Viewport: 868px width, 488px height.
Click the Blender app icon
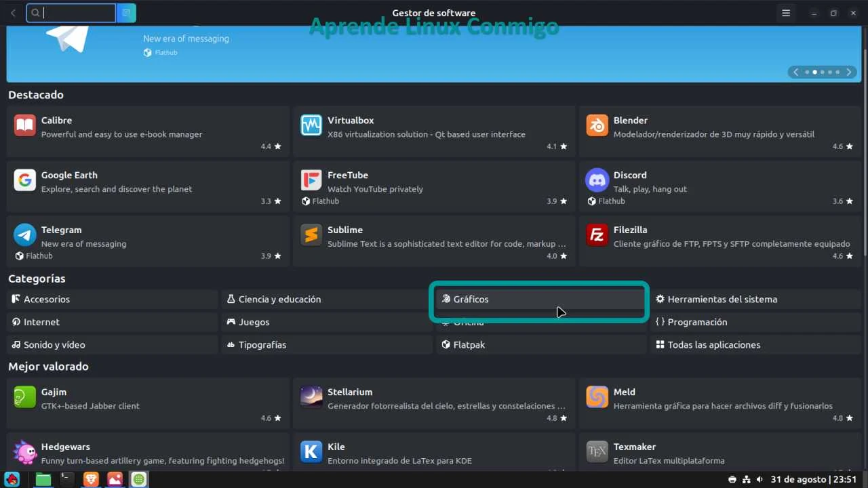click(597, 125)
